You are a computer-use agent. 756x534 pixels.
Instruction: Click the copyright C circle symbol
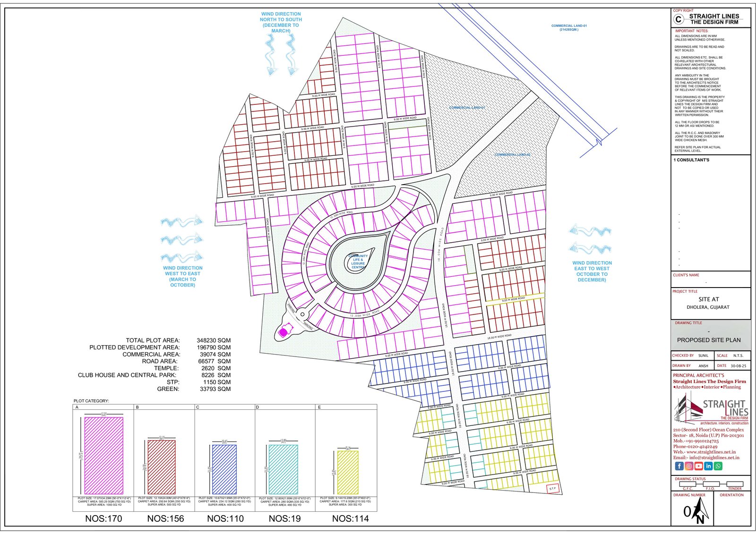click(x=679, y=19)
